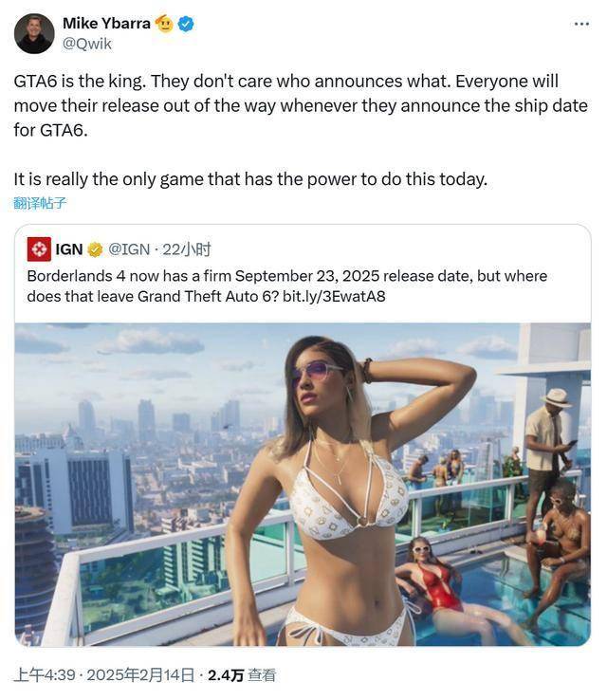Open the three-dot more options menu
This screenshot has width=607, height=700.
point(581,24)
